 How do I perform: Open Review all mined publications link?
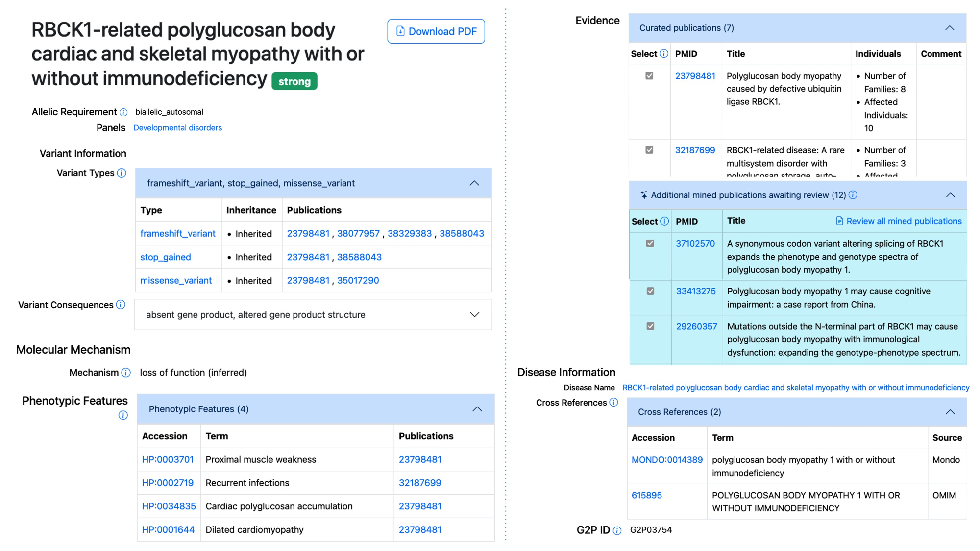pos(899,221)
